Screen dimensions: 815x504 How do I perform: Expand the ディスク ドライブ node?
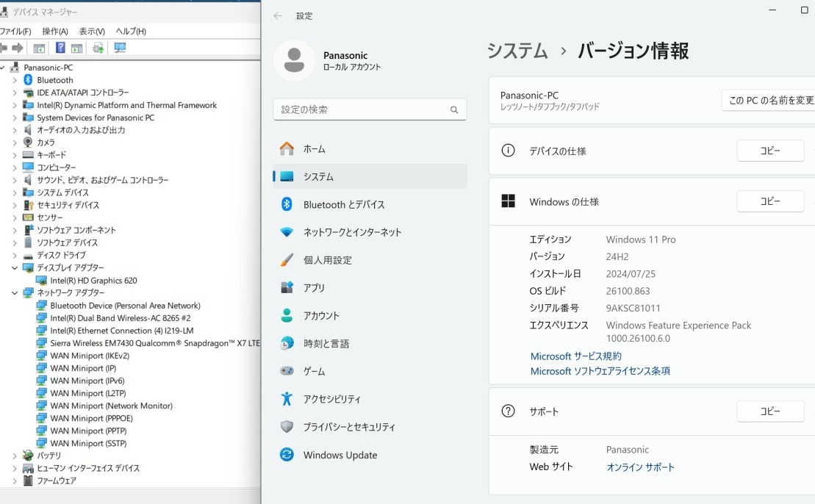pos(15,255)
